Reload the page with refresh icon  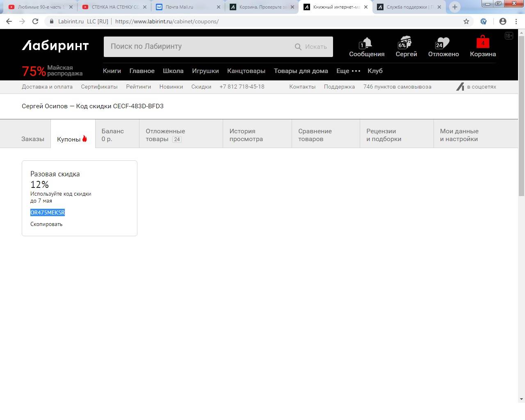[35, 21]
